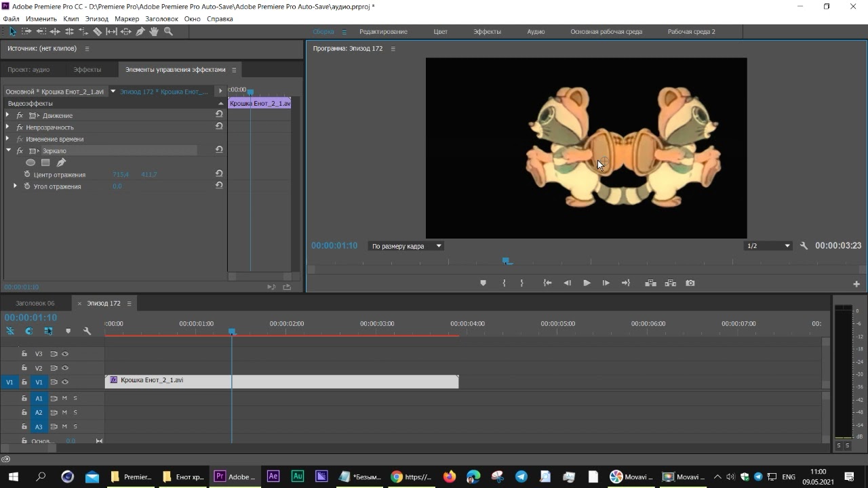Image resolution: width=868 pixels, height=488 pixels.
Task: Play the program monitor
Action: click(587, 283)
